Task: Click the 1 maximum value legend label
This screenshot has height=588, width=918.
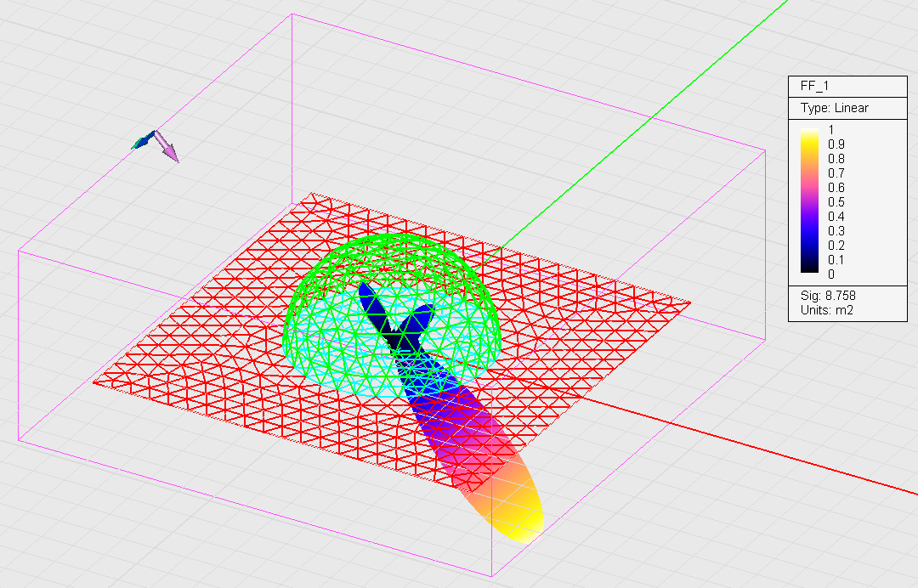Action: 832,129
